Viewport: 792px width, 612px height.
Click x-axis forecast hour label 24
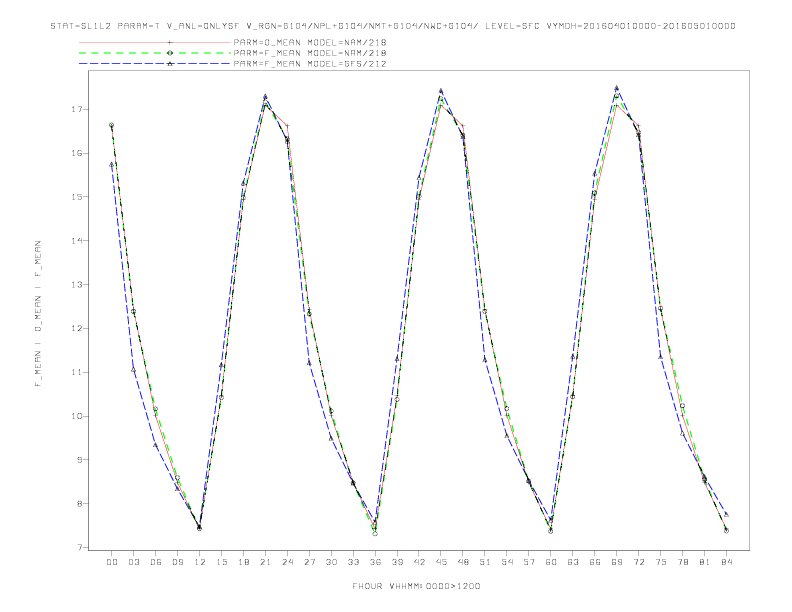coord(287,562)
